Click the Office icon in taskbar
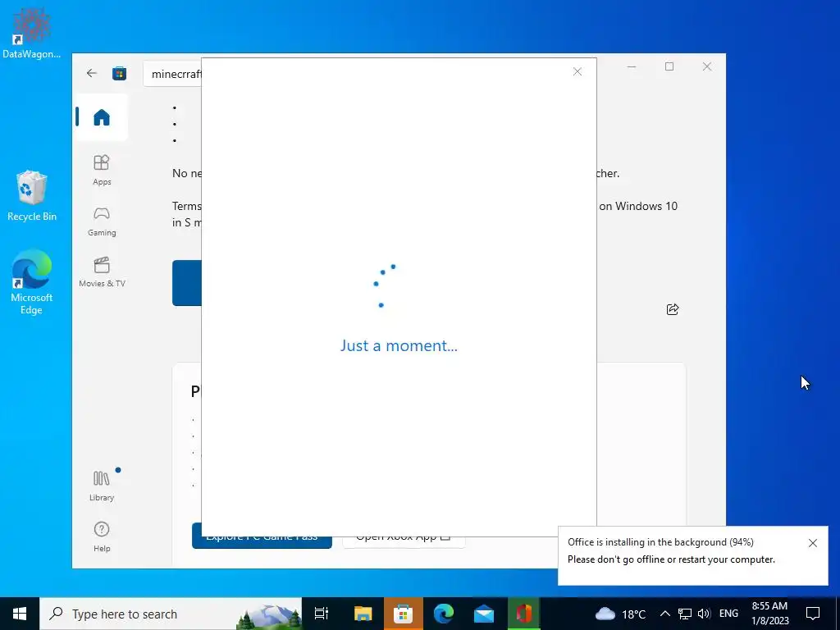This screenshot has height=630, width=840. (523, 614)
